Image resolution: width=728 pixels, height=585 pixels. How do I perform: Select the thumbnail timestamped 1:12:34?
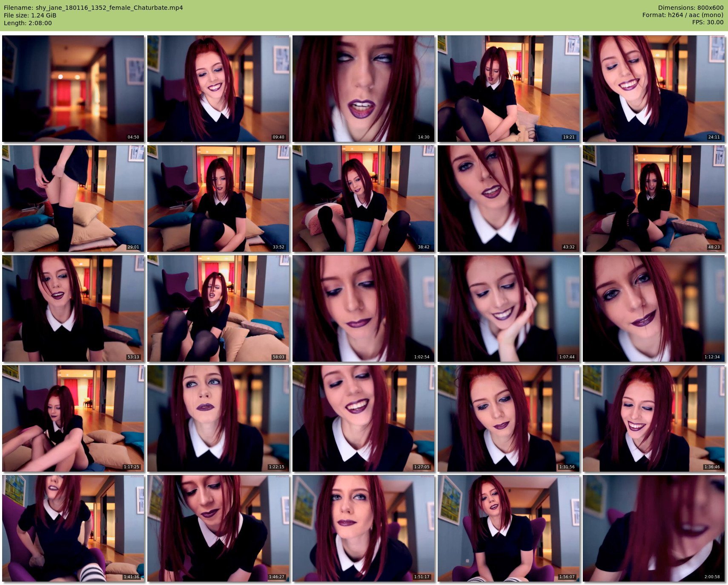pos(654,308)
